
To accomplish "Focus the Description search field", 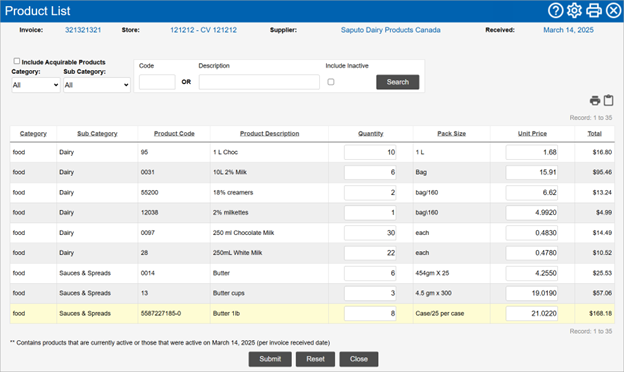I will [259, 82].
